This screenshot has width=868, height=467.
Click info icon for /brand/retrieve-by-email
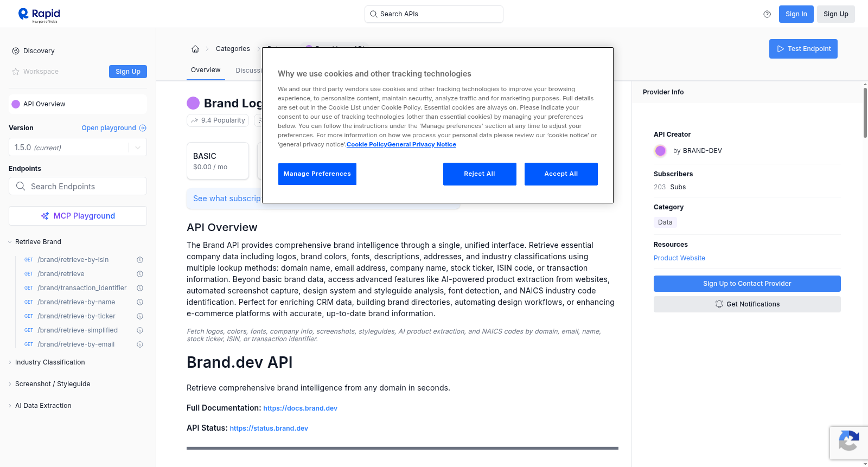(140, 344)
